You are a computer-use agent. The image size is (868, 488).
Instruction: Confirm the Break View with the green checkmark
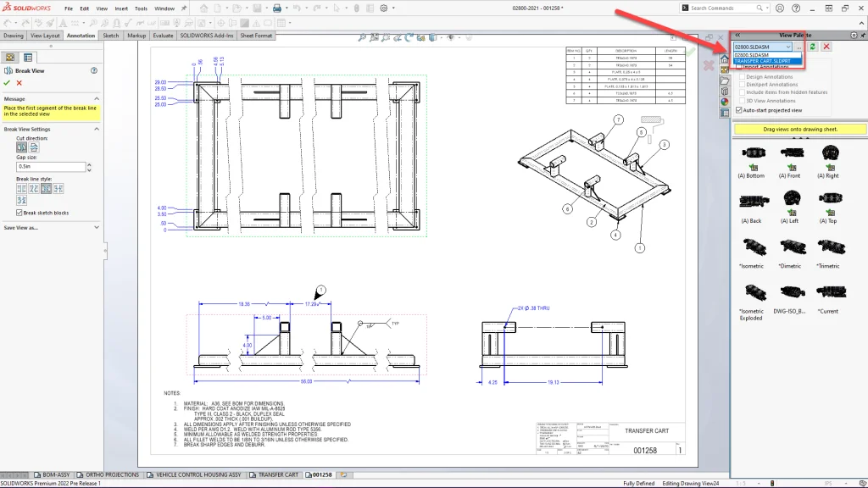tap(7, 82)
